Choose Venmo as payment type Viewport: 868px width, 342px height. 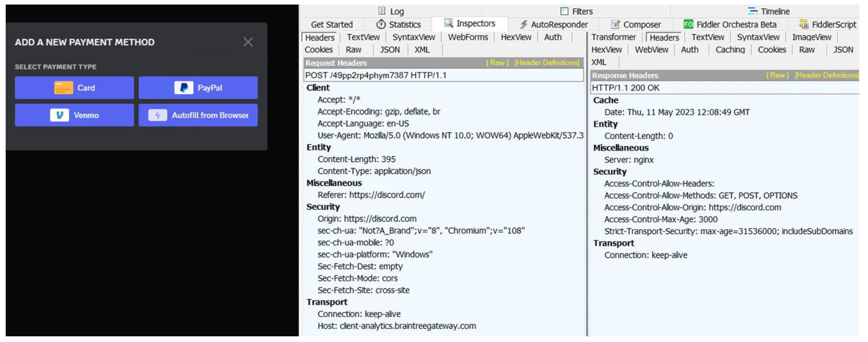pos(74,115)
